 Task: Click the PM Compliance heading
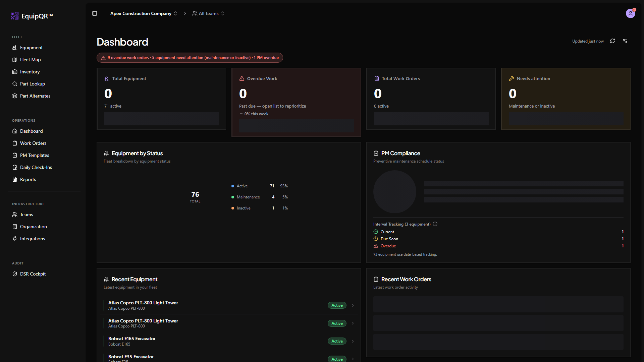click(400, 153)
